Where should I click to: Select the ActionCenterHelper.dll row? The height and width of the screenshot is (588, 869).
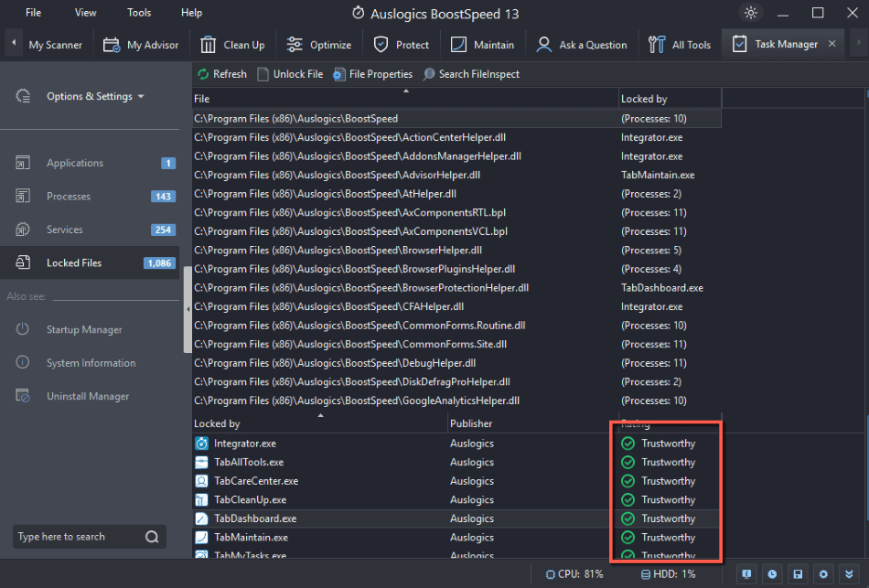[456, 137]
